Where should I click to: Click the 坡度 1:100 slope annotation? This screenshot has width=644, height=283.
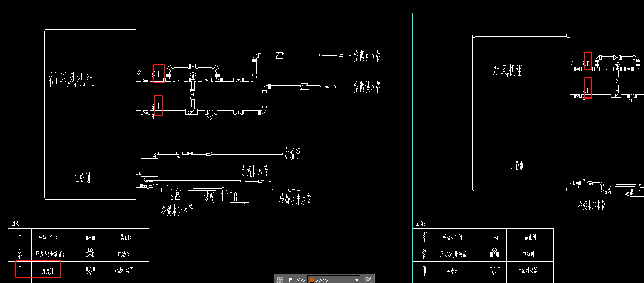click(x=221, y=197)
